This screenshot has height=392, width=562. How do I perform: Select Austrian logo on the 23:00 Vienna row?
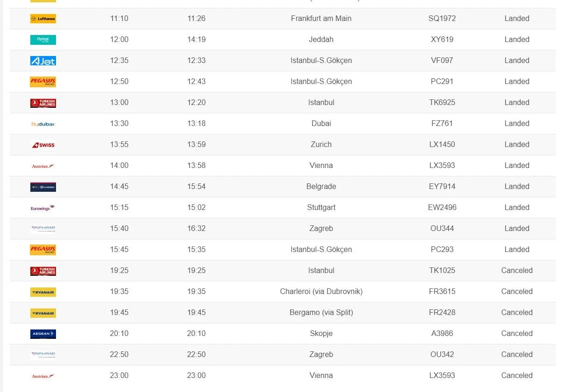tap(43, 376)
